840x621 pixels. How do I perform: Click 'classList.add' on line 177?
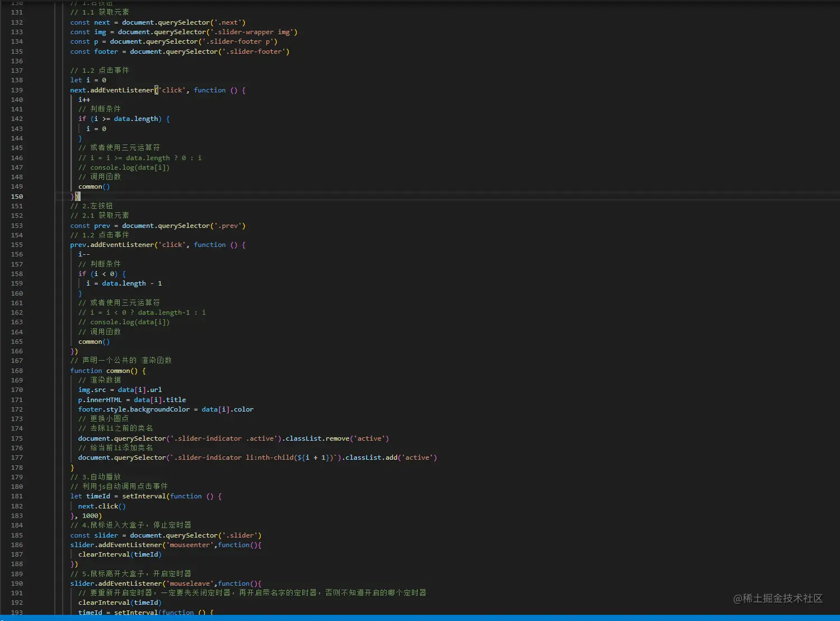click(371, 457)
